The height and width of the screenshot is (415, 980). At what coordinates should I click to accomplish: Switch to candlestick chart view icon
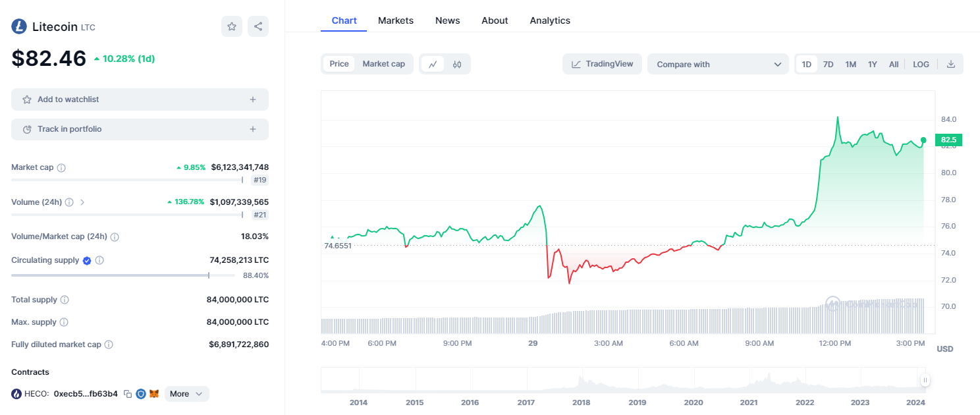pos(457,64)
